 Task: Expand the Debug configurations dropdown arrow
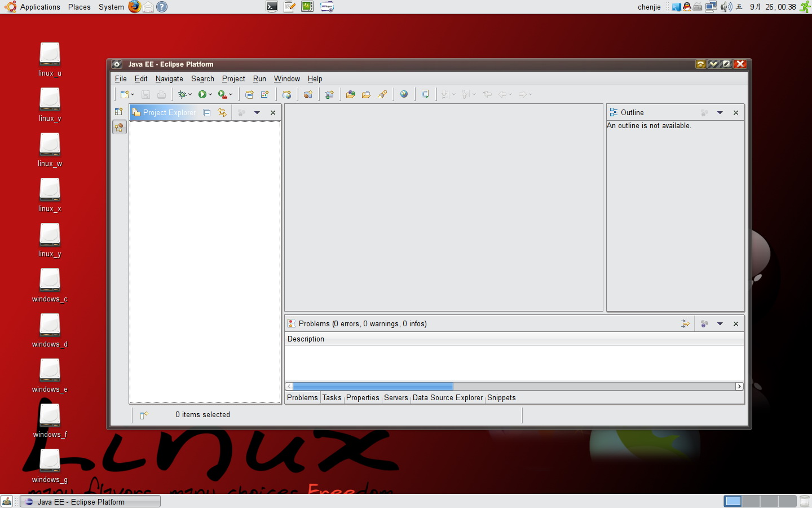tap(190, 94)
